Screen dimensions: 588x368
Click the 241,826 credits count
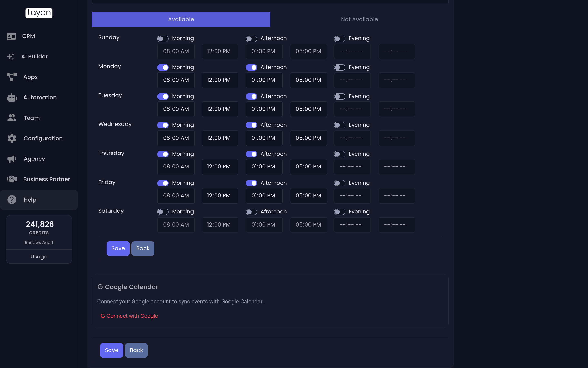click(40, 224)
